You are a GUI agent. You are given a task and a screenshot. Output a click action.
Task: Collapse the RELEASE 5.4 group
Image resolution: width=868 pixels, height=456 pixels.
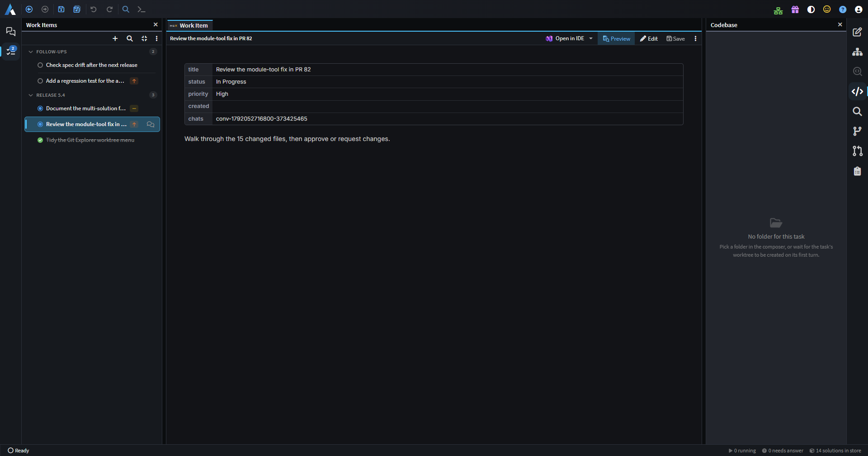31,95
